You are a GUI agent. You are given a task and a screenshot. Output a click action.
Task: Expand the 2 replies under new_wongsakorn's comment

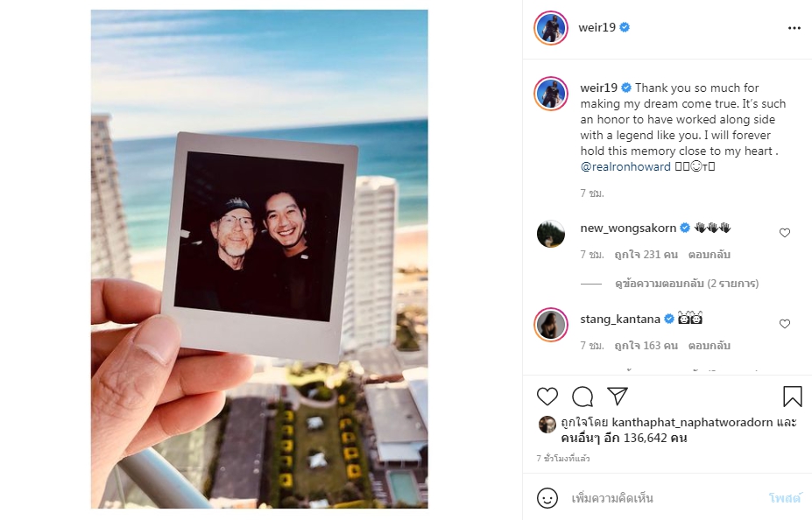[x=687, y=284]
